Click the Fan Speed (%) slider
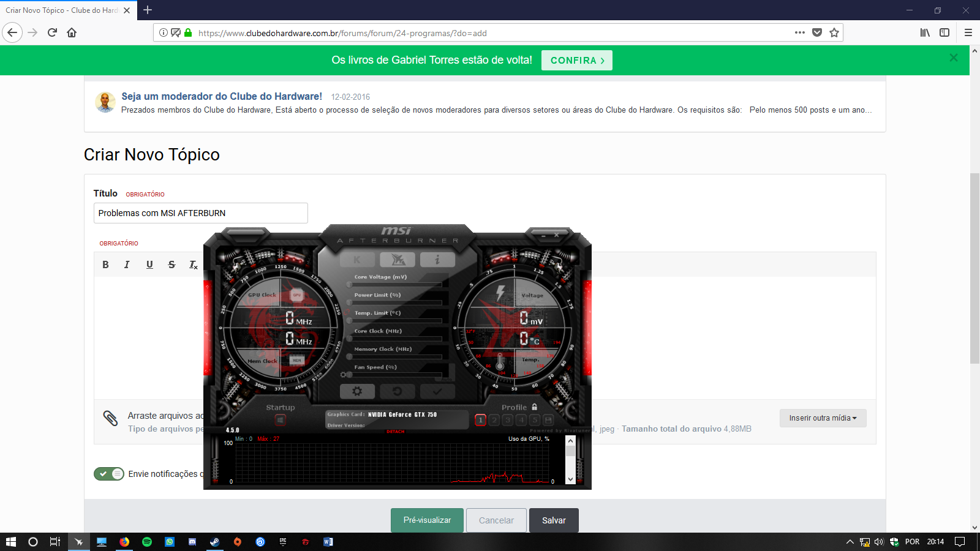The height and width of the screenshot is (551, 980). click(x=394, y=375)
